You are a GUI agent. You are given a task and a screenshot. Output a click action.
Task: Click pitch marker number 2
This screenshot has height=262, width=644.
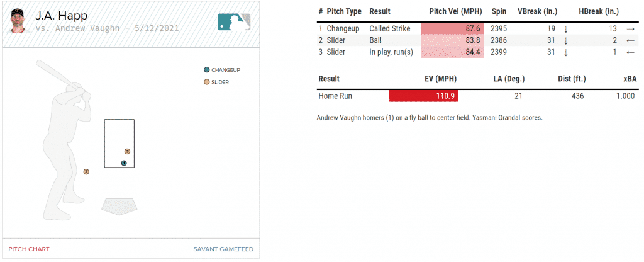click(87, 171)
